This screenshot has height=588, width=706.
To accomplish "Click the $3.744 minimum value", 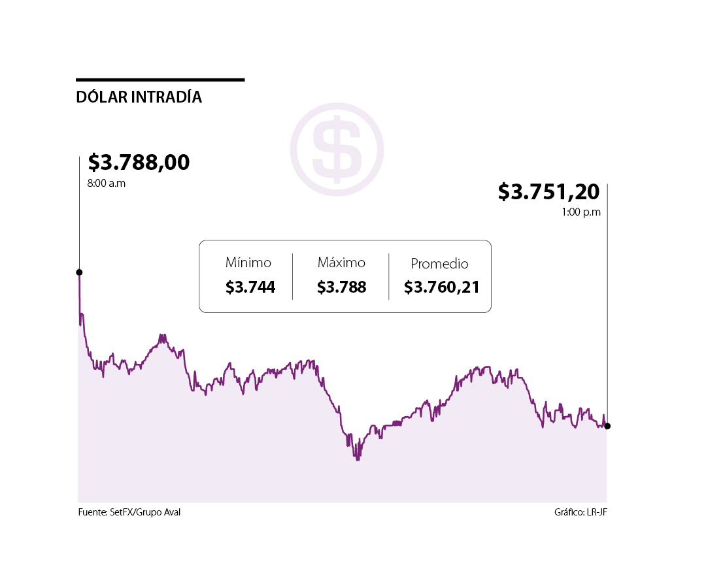I will [x=250, y=287].
